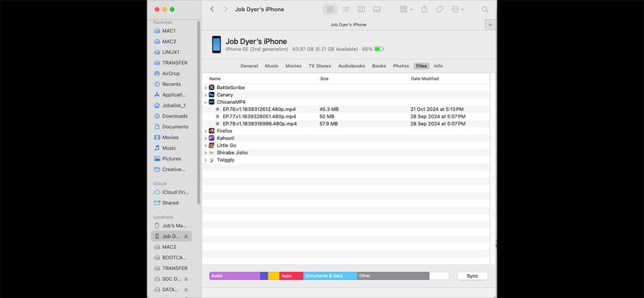This screenshot has width=644, height=298.
Task: Open the Group By dropdown
Action: click(x=406, y=9)
